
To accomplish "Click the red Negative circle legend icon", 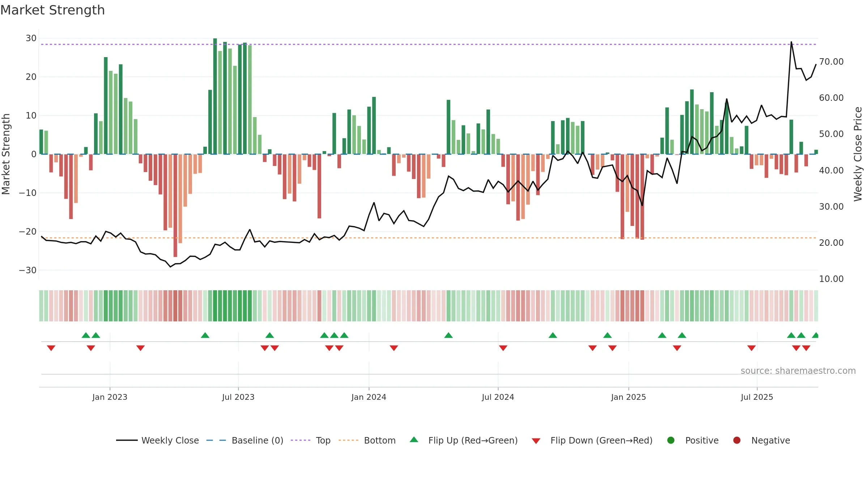I will [737, 440].
